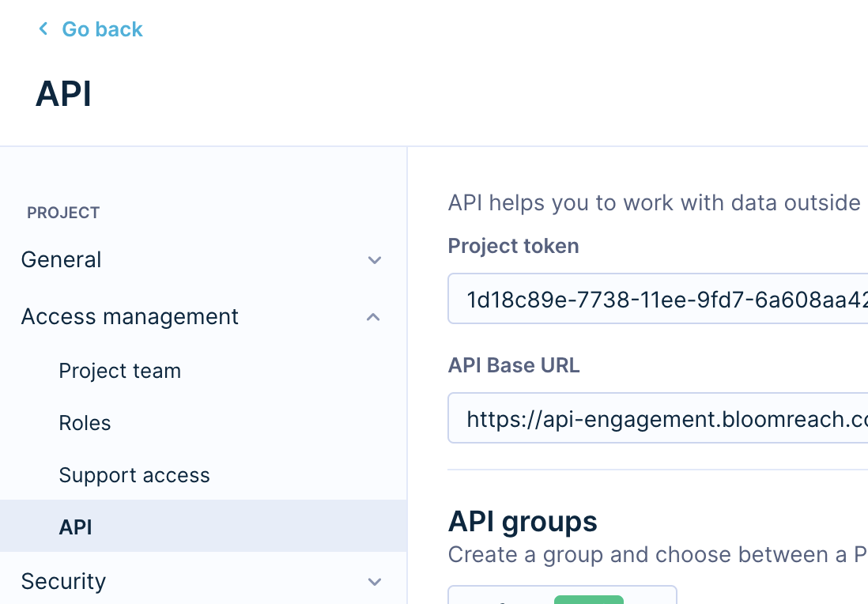Click the Security sidebar label

[63, 582]
